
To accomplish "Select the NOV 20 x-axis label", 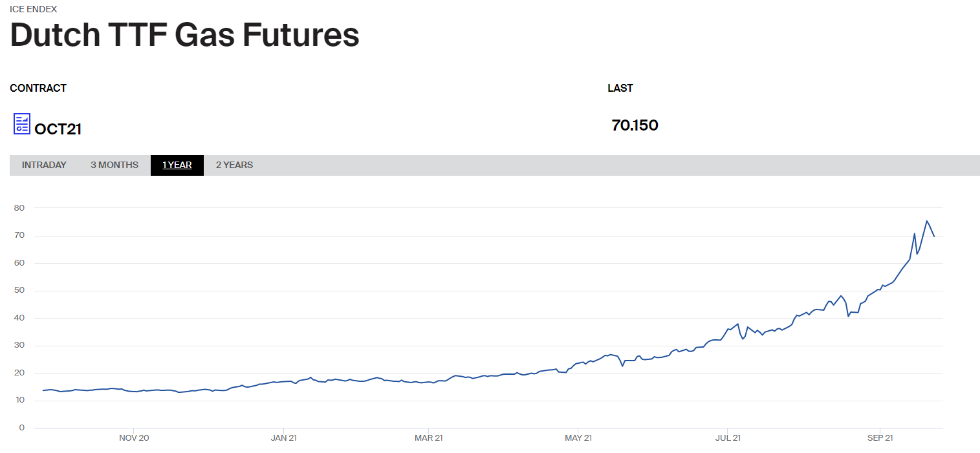I will [x=134, y=438].
